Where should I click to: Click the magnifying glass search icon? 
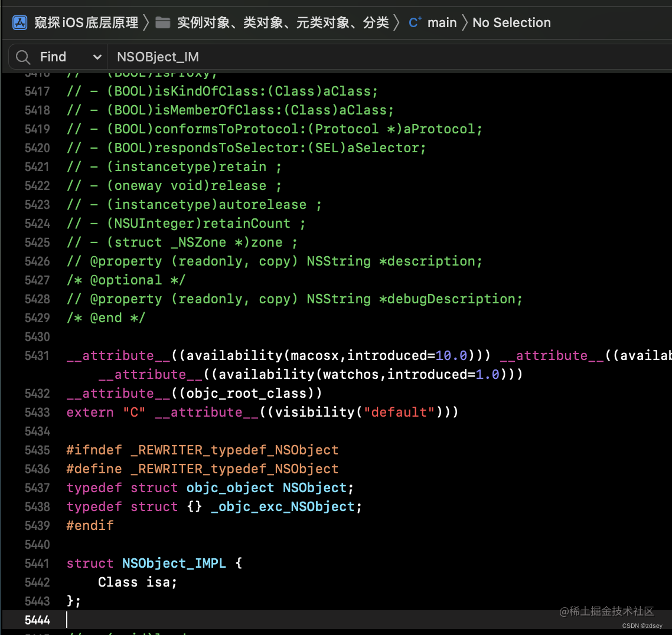pos(22,57)
